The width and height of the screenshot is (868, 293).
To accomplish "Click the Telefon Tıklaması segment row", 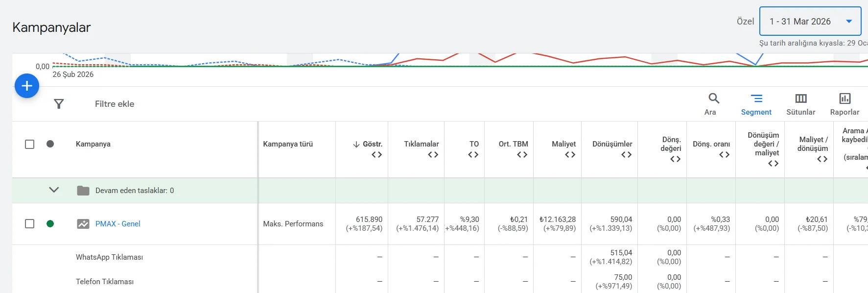I will [105, 282].
